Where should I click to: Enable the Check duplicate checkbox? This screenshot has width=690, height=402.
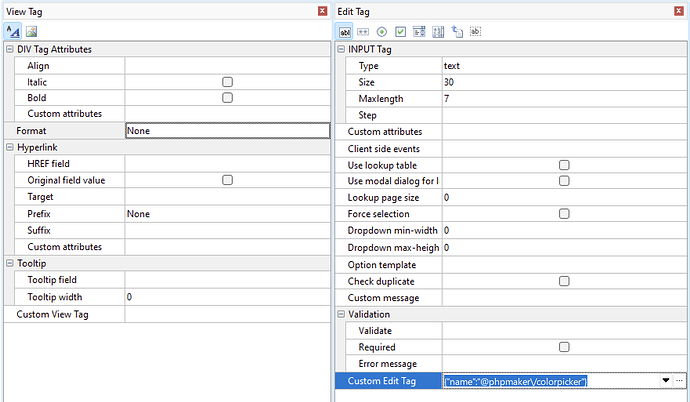(x=564, y=281)
